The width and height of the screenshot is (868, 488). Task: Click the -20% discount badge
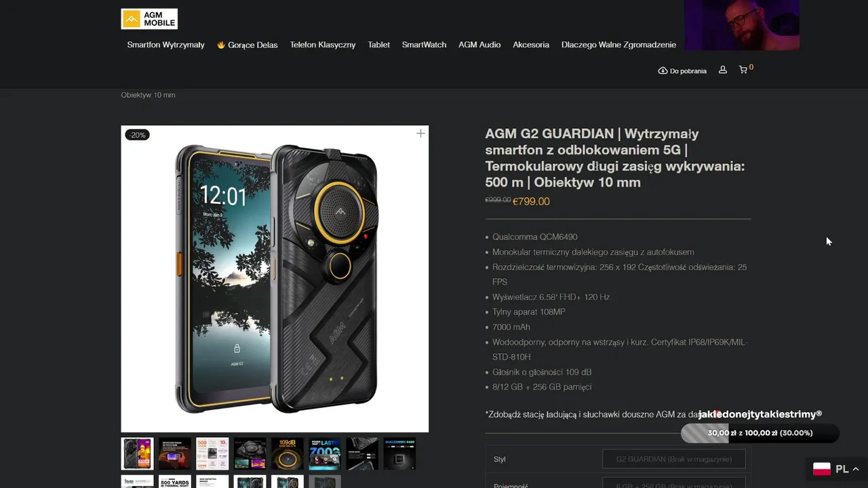point(137,135)
